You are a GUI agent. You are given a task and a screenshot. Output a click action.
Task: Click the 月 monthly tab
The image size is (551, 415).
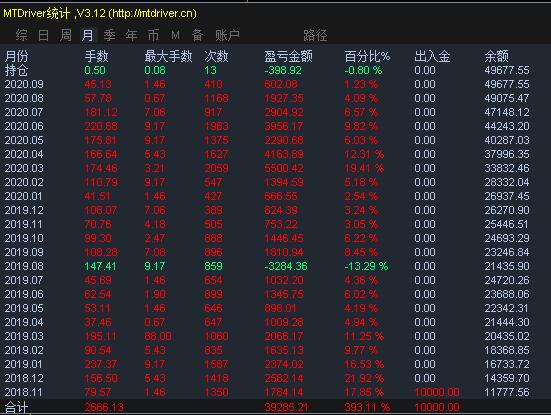87,35
